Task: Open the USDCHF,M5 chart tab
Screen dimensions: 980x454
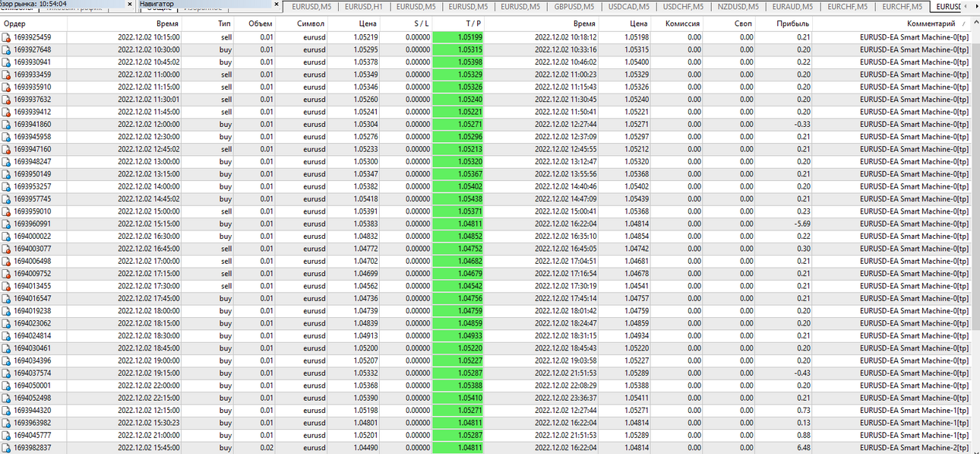Action: tap(683, 6)
